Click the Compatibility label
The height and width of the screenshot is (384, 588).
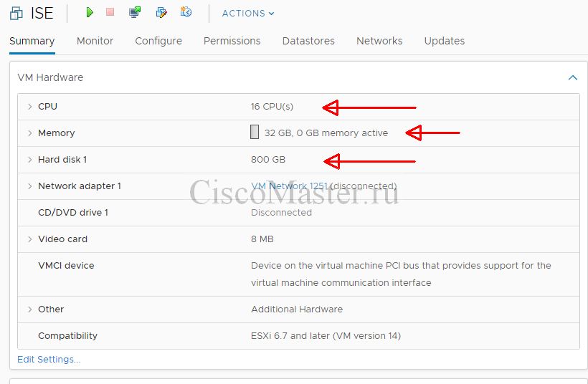click(x=67, y=336)
